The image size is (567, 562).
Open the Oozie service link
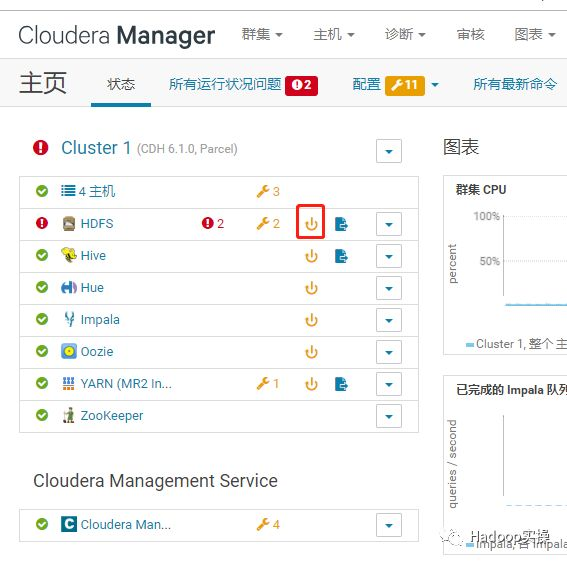[x=97, y=352]
